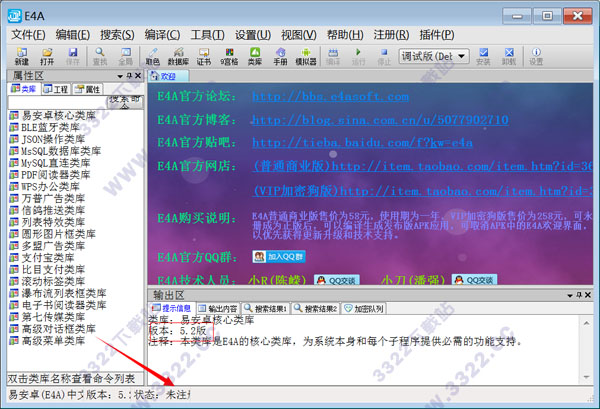
Task: Open the 编辑(E) menu
Action: pyautogui.click(x=73, y=35)
